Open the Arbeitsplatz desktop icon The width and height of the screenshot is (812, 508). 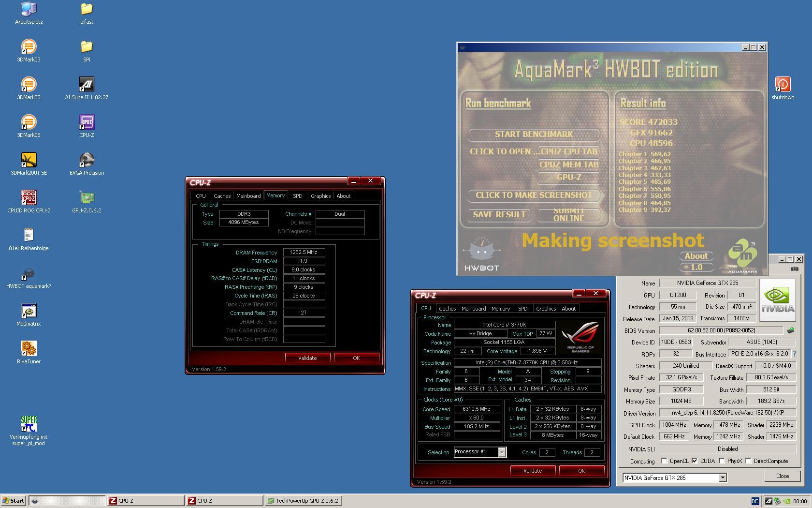point(29,9)
